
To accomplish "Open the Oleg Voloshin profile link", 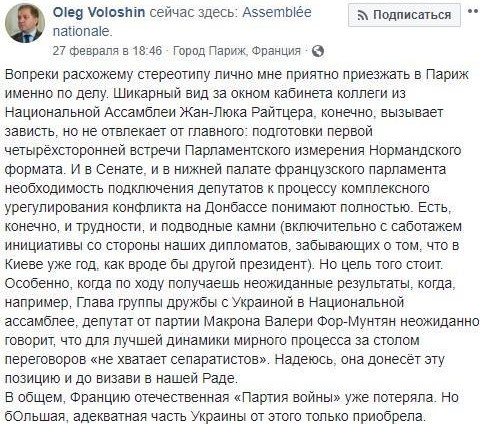I will [99, 13].
